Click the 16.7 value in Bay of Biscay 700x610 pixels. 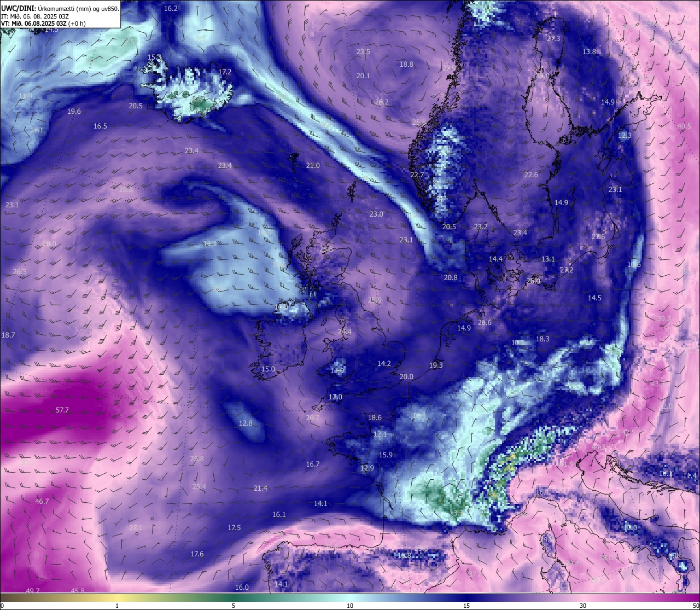point(312,464)
